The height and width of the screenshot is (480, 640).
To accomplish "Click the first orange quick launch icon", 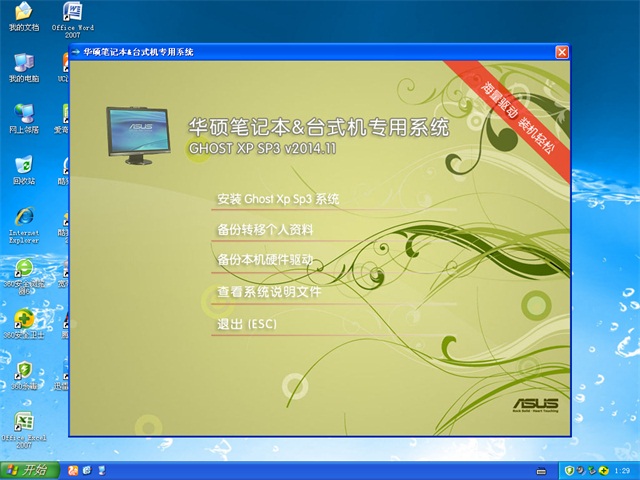I will pyautogui.click(x=73, y=471).
